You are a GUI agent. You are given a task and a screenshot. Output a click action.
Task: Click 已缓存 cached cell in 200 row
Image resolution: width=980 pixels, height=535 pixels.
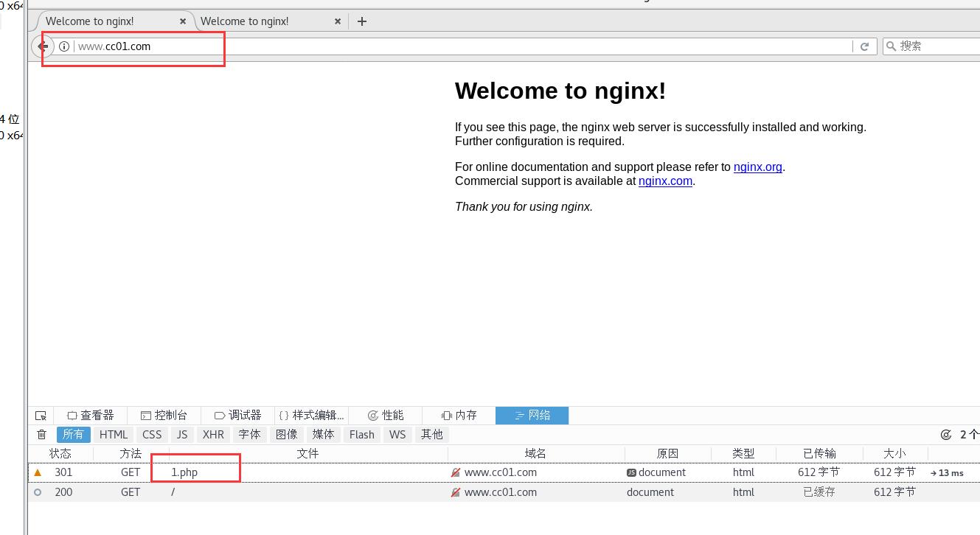(x=819, y=492)
